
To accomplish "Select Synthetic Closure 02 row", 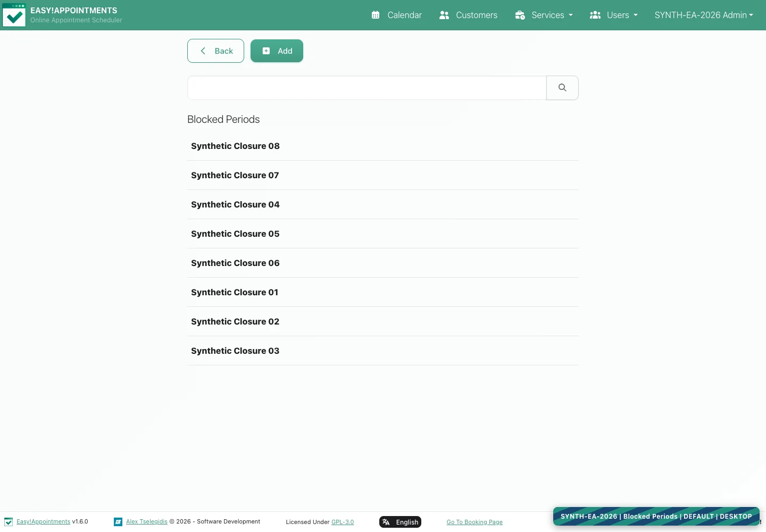I will pyautogui.click(x=383, y=321).
